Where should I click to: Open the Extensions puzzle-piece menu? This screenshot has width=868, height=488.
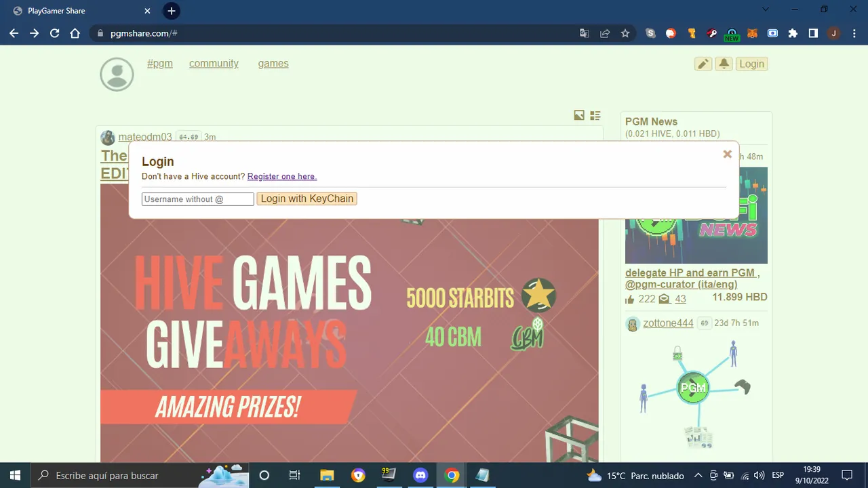point(793,33)
